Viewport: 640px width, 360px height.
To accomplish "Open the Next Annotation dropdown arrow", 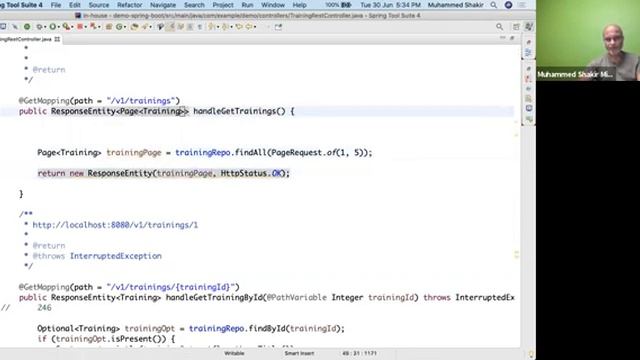I will (218, 27).
